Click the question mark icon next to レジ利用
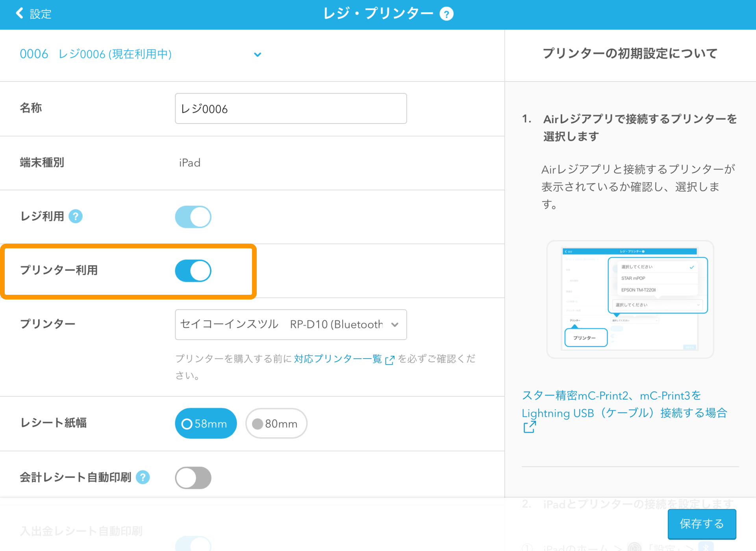 [75, 216]
